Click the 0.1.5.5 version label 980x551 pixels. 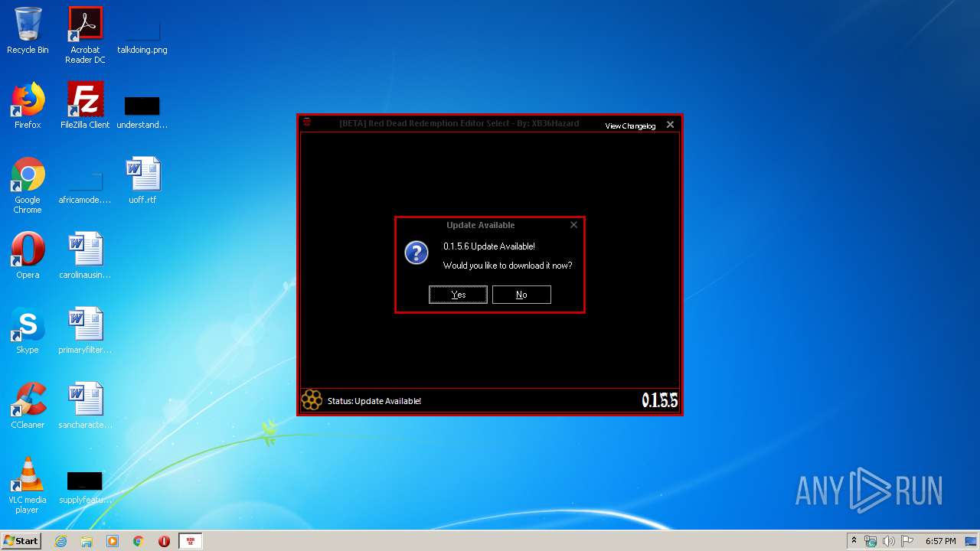coord(659,400)
